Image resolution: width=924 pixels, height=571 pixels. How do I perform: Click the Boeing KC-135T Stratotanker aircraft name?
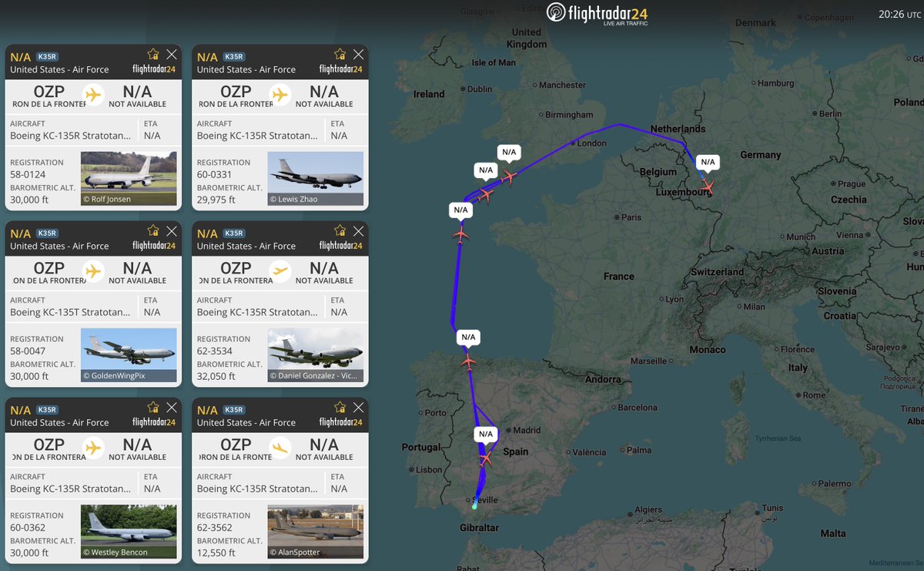[x=71, y=312]
